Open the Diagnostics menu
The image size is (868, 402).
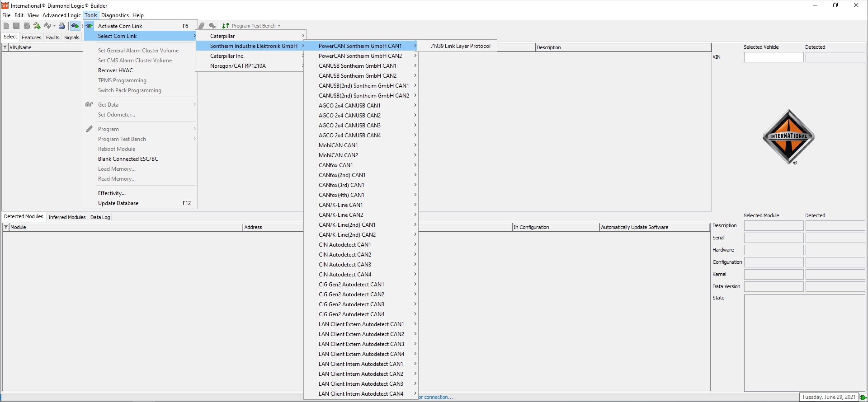[115, 15]
